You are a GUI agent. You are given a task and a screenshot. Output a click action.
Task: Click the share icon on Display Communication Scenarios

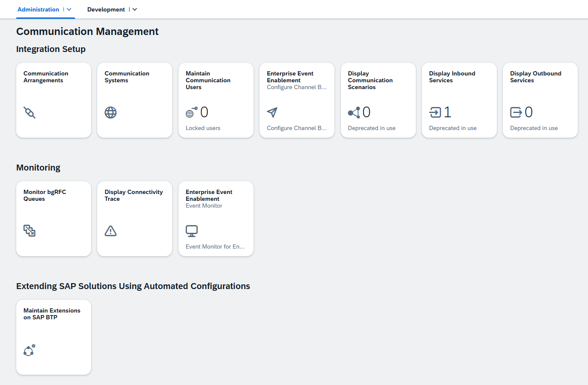coord(354,113)
